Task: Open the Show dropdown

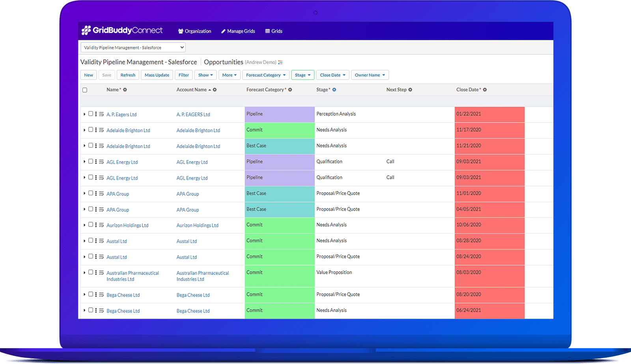Action: pos(205,75)
